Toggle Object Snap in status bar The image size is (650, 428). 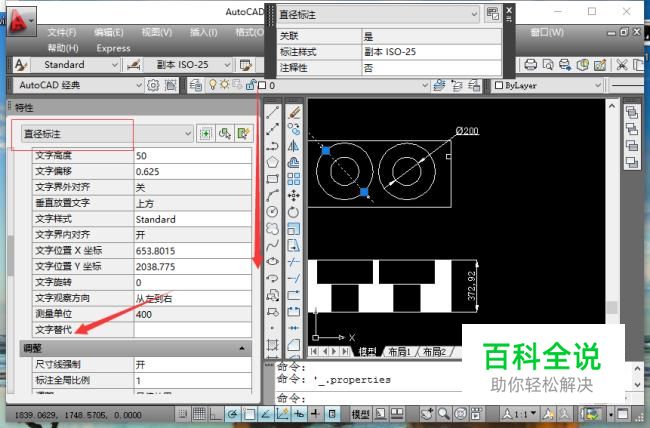pyautogui.click(x=250, y=413)
